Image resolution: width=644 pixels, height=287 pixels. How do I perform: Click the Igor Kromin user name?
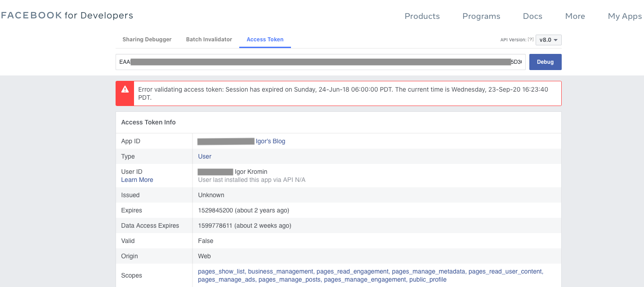point(251,172)
